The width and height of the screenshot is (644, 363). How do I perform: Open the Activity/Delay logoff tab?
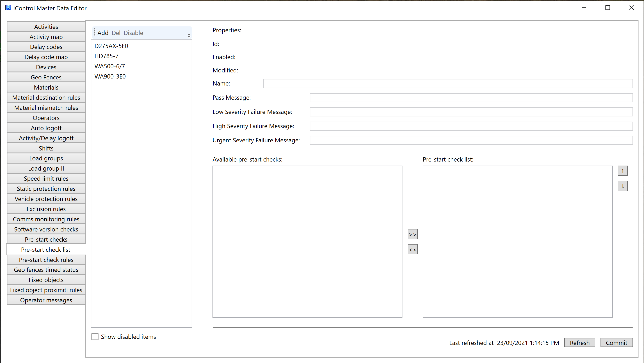click(x=46, y=138)
